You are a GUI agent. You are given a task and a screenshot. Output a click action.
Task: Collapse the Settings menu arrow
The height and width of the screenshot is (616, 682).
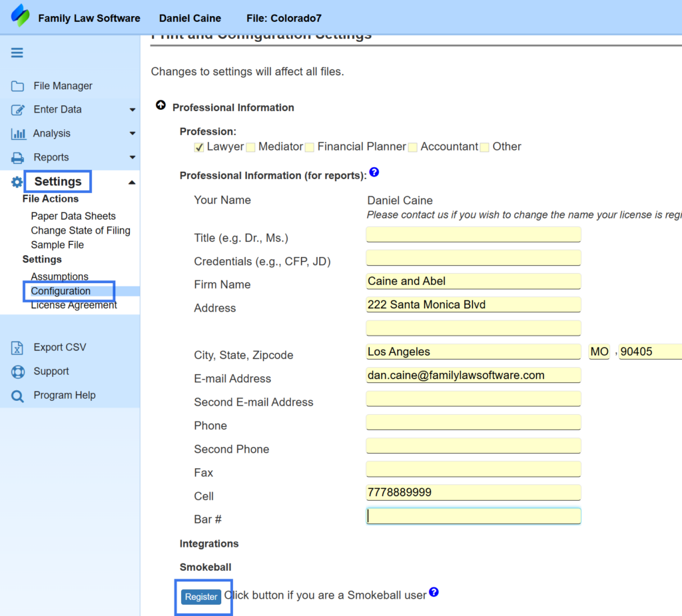click(132, 182)
